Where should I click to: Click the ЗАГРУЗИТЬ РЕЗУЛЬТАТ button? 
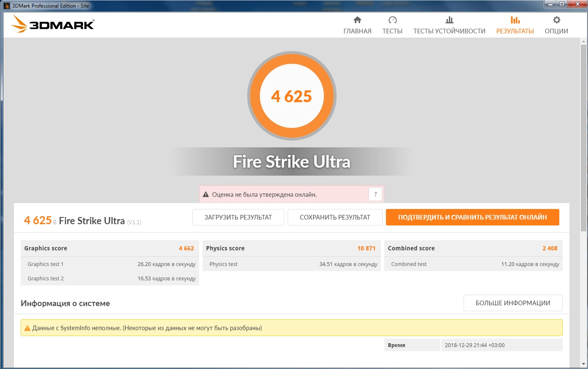click(238, 217)
